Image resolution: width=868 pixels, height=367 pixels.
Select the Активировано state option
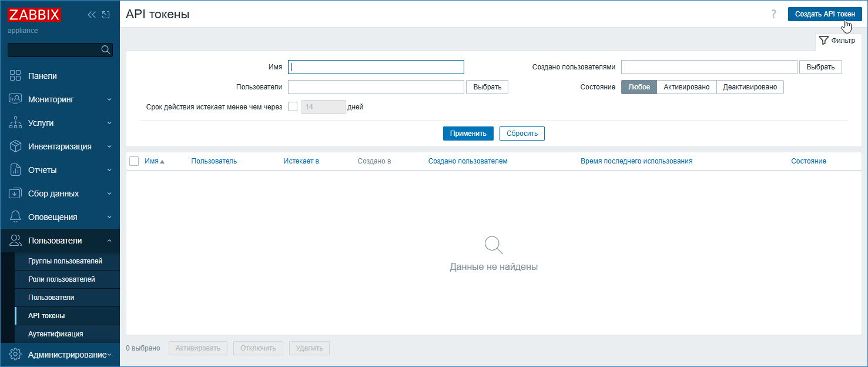686,87
